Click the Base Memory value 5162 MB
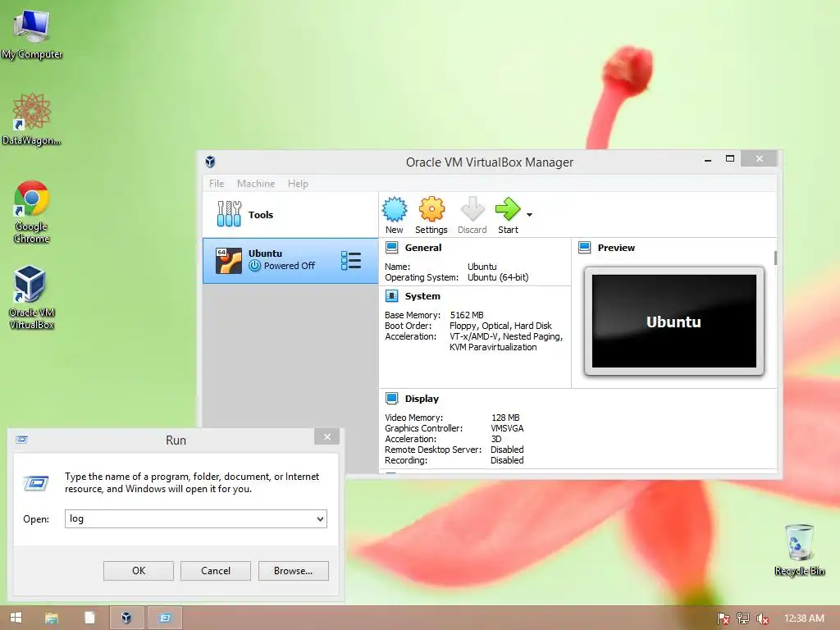840x630 pixels. coord(467,315)
